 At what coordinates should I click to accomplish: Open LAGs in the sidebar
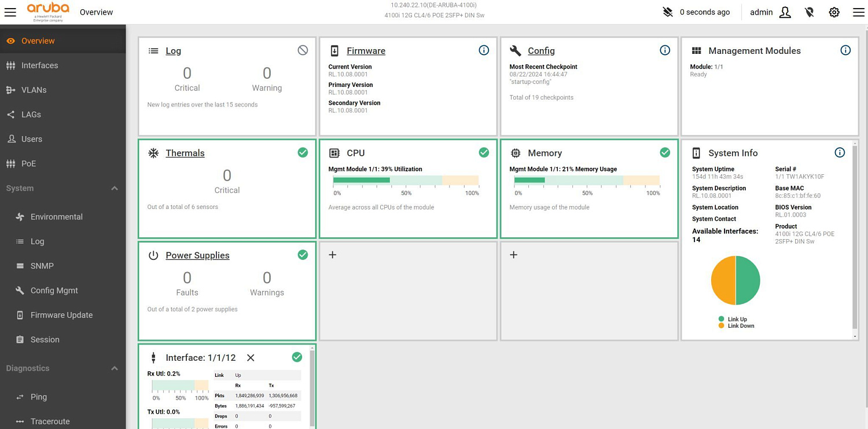coord(62,115)
